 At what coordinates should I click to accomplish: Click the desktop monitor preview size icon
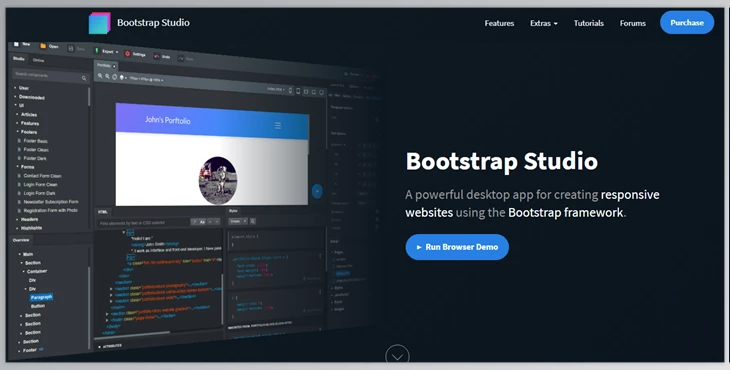321,92
